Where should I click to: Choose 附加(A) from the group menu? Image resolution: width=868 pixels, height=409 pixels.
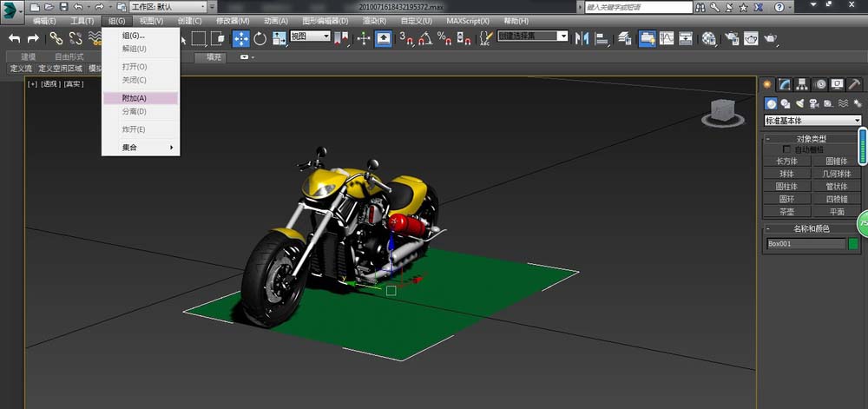coord(135,98)
